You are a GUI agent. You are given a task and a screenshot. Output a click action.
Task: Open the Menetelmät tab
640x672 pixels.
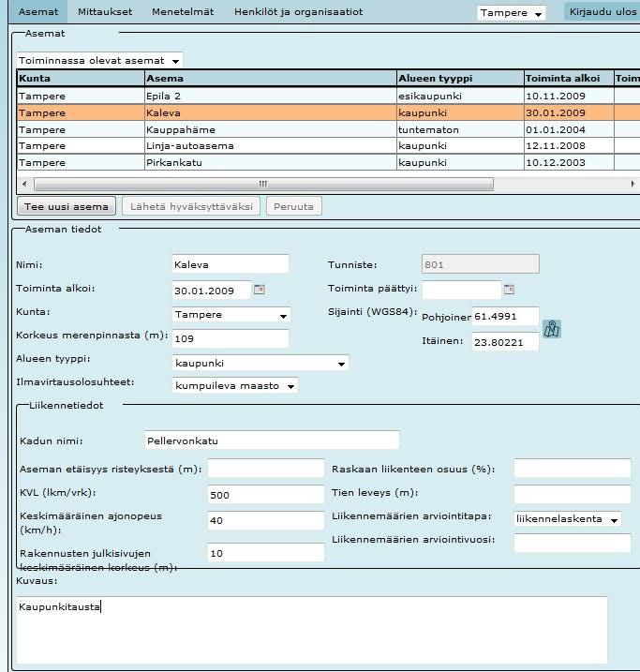(x=183, y=11)
